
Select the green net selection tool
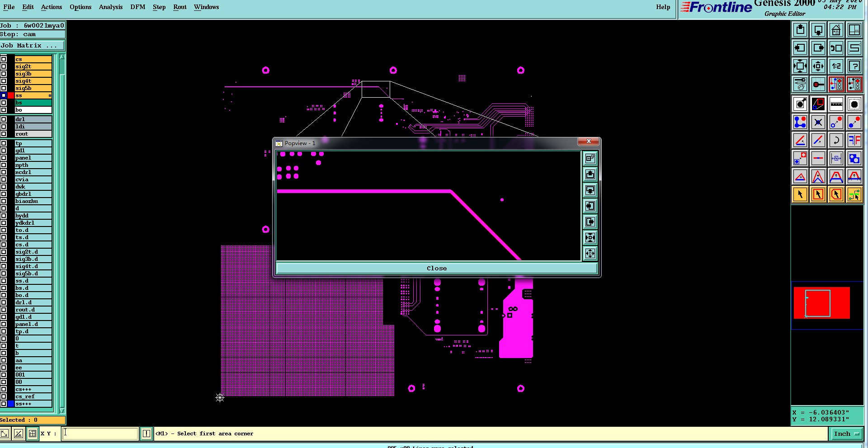click(x=854, y=194)
